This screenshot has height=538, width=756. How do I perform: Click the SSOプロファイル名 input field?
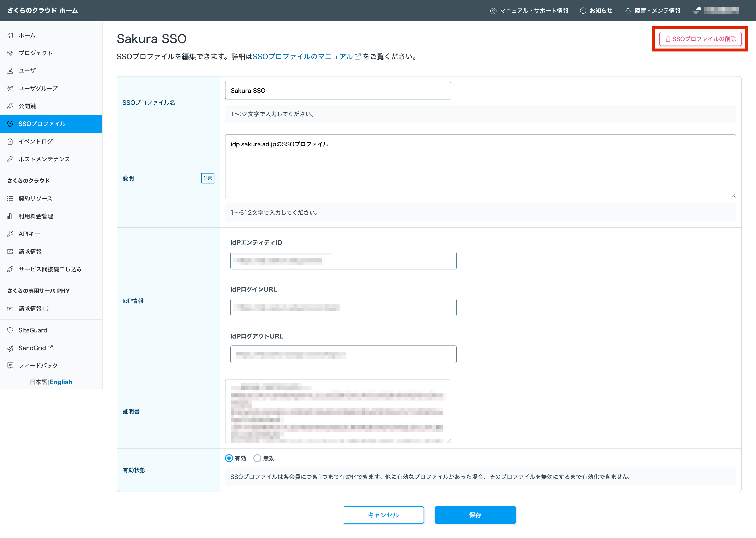click(x=338, y=91)
